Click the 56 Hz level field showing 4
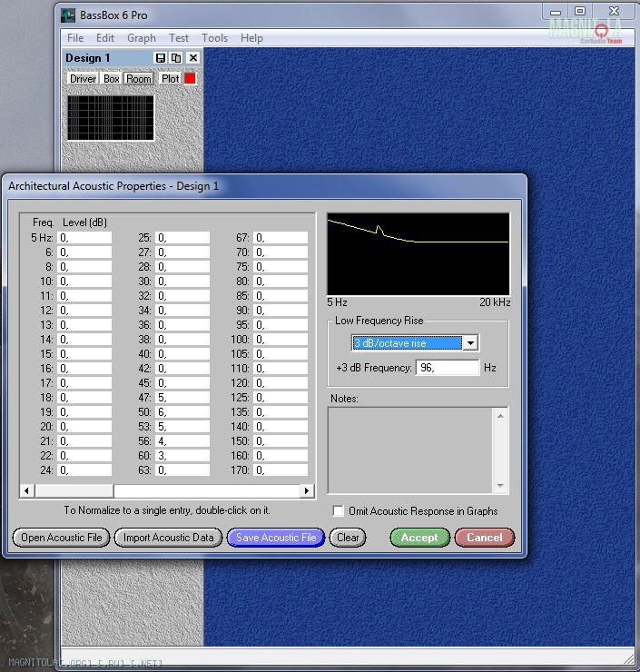 click(x=182, y=441)
